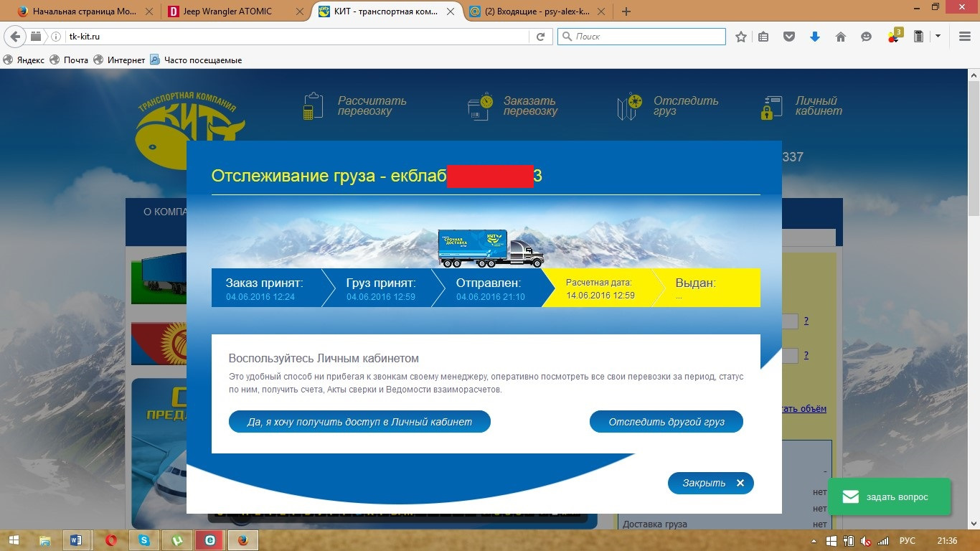Click the address bar showing tk-kit.ru
Screen dimensions: 980x551
pyautogui.click(x=298, y=37)
